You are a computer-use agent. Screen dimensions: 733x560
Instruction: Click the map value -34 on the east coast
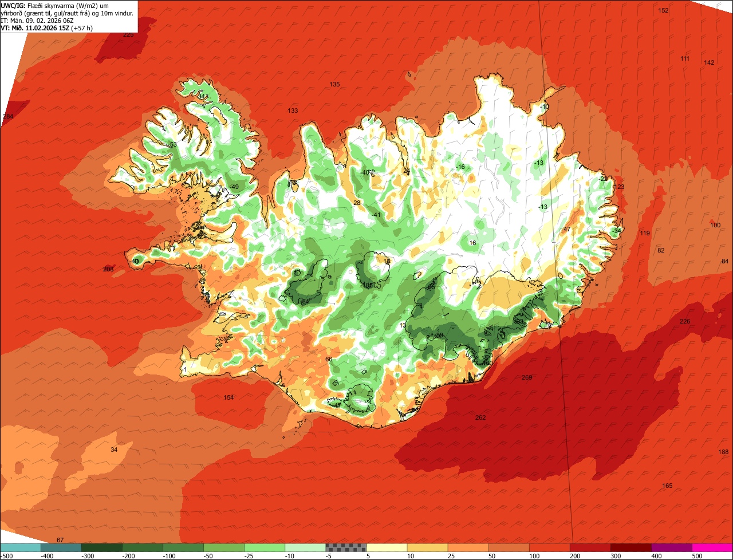[616, 230]
